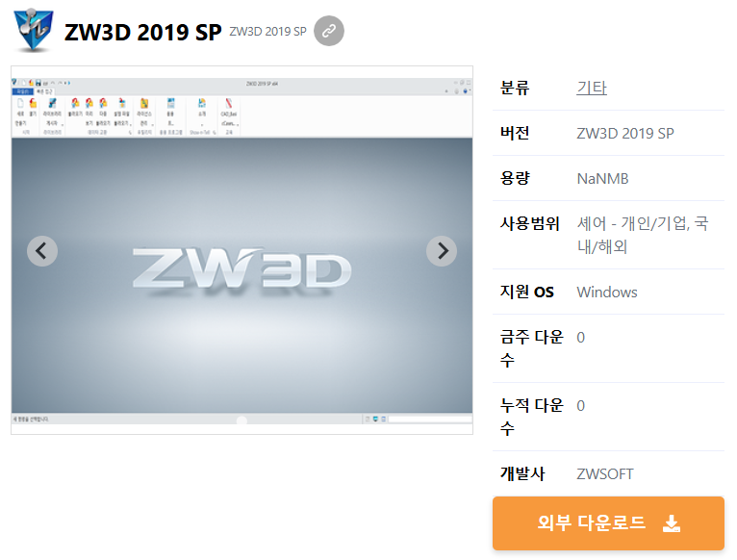Screen dimensions: 737x560
Task: Click the ZW3D 2019 SP page title
Action: tap(142, 32)
